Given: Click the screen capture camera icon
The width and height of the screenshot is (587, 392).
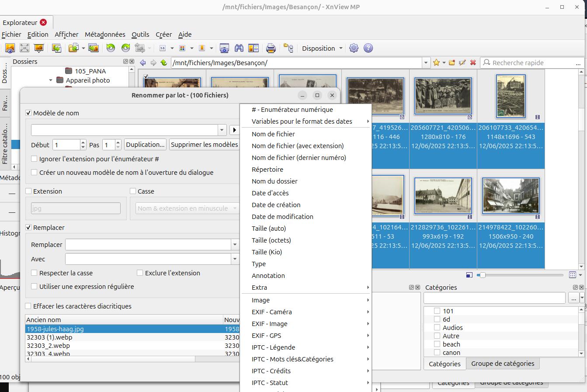Looking at the screenshot, I should pos(224,48).
